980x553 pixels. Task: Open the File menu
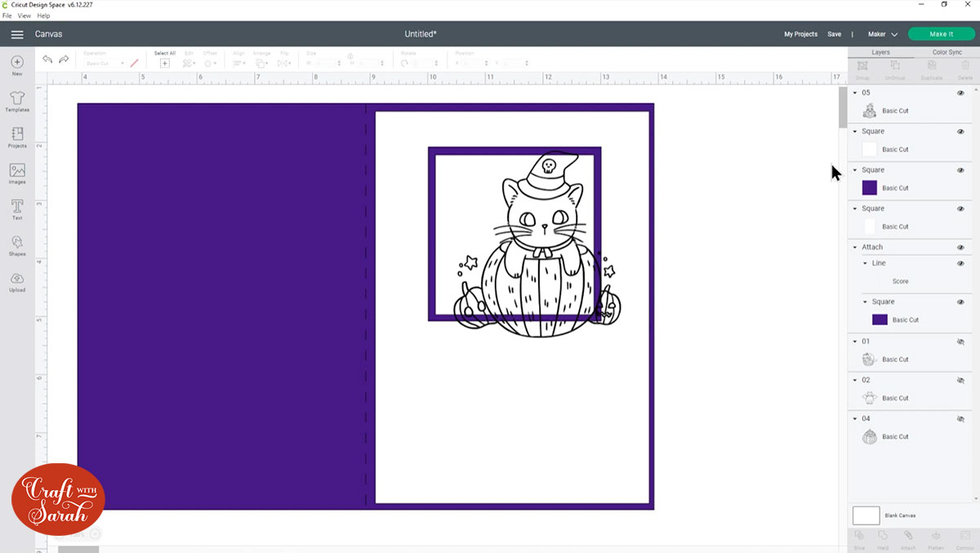tap(7, 16)
